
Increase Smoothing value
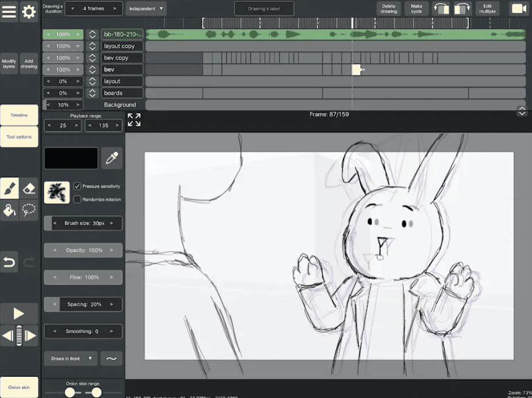(111, 331)
